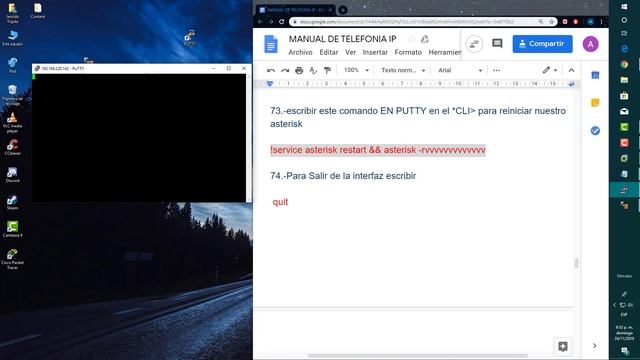Click the Redo icon in Docs toolbar
This screenshot has width=640, height=360.
pyautogui.click(x=285, y=70)
